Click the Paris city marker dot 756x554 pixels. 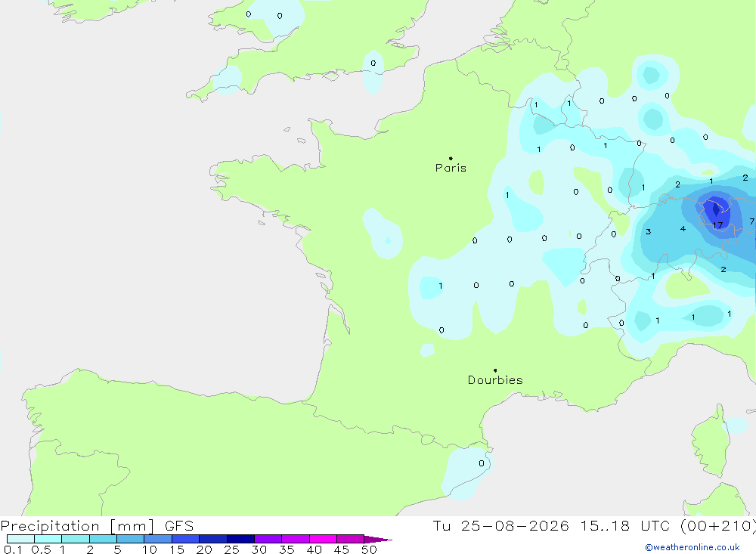click(x=451, y=158)
